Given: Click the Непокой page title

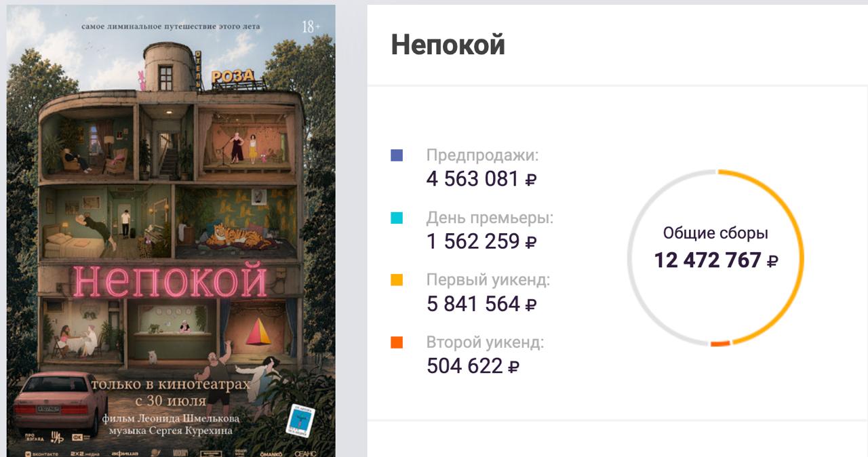Looking at the screenshot, I should coord(448,45).
